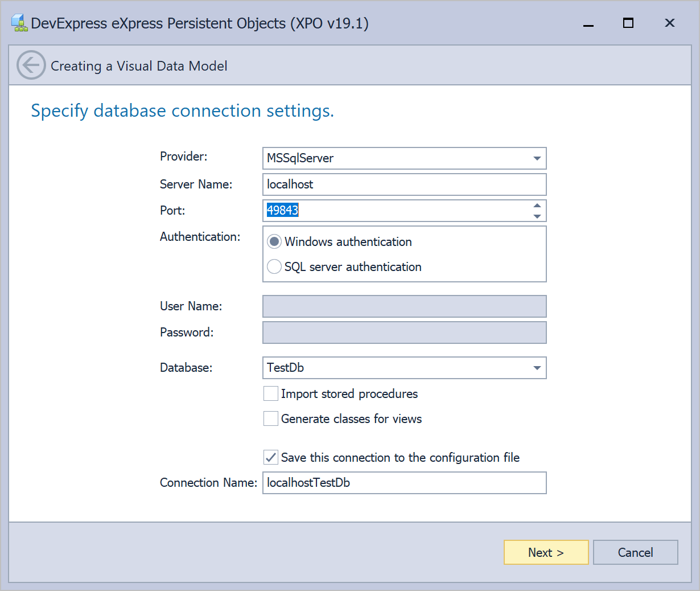
Task: Enable Import stored procedures checkbox
Action: 271,394
